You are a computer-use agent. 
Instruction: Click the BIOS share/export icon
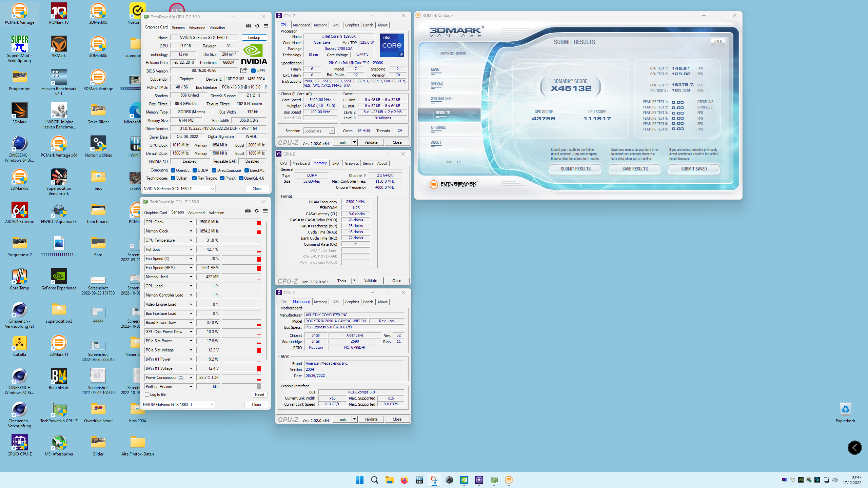coord(244,70)
